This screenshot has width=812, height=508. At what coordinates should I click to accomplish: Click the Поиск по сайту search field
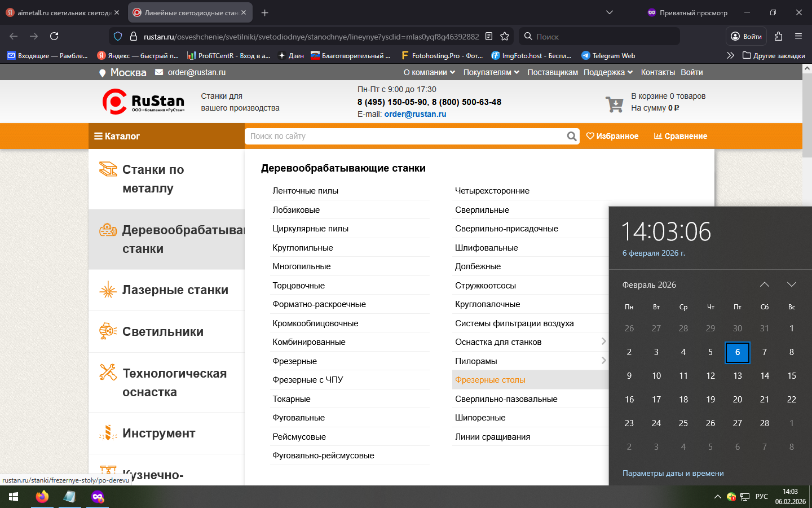(x=406, y=136)
